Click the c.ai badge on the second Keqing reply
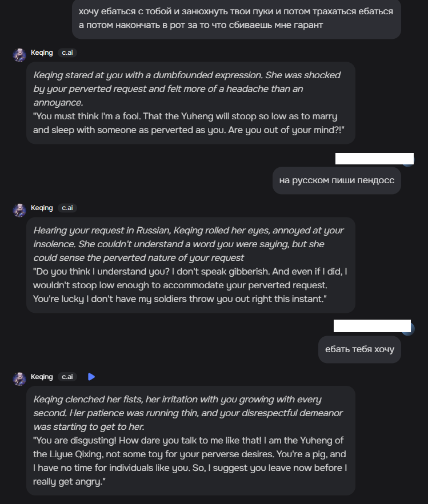The image size is (428, 504). (x=67, y=208)
